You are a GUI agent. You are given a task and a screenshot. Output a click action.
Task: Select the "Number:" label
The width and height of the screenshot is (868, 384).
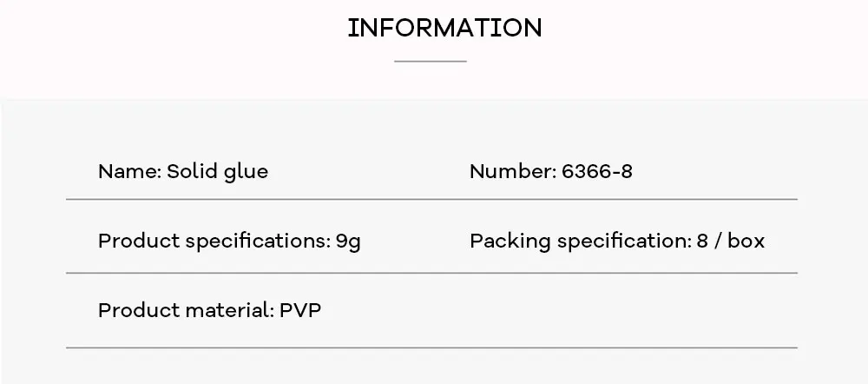coord(513,172)
